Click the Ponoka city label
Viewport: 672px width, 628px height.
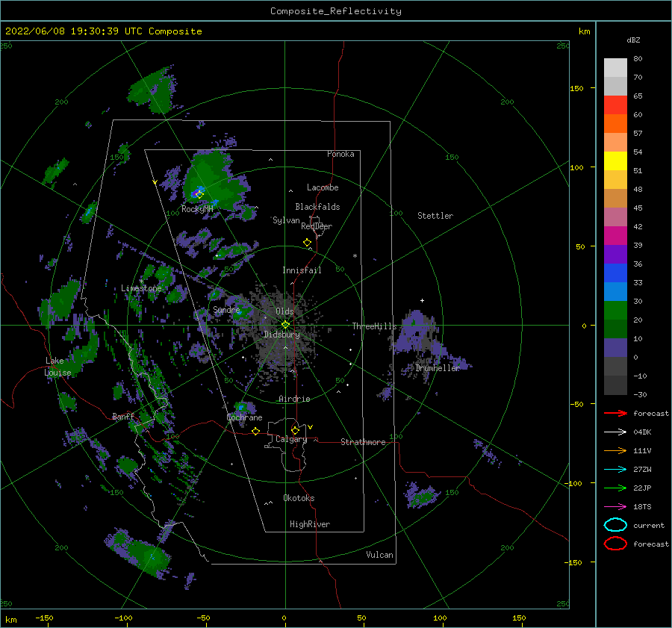[340, 154]
